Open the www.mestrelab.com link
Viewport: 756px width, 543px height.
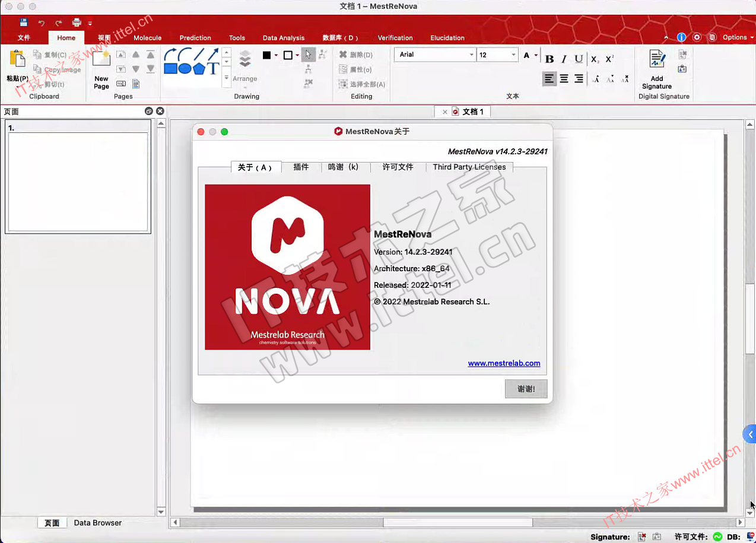(x=504, y=363)
